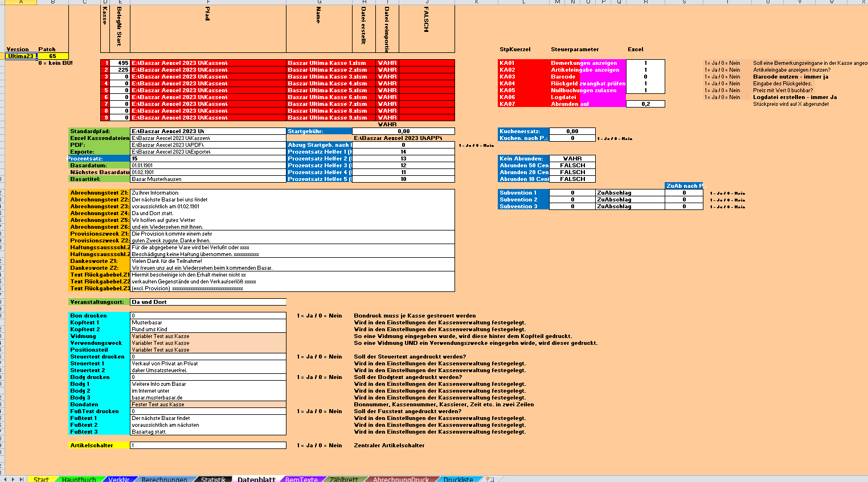
Task: Click the last sheet navigation arrow
Action: point(22,480)
